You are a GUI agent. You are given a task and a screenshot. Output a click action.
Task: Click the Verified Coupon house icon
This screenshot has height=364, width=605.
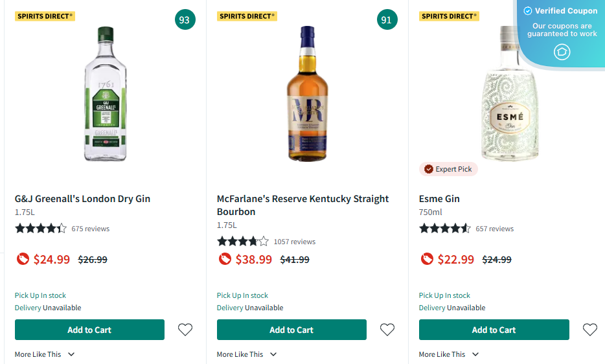tap(562, 52)
